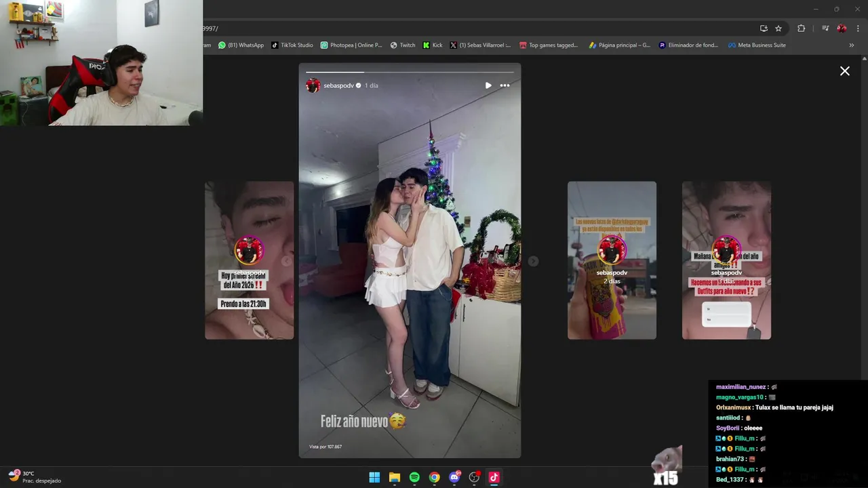Open the sebaspodv username link in story header
Screen dimensions: 868x488
(338, 85)
